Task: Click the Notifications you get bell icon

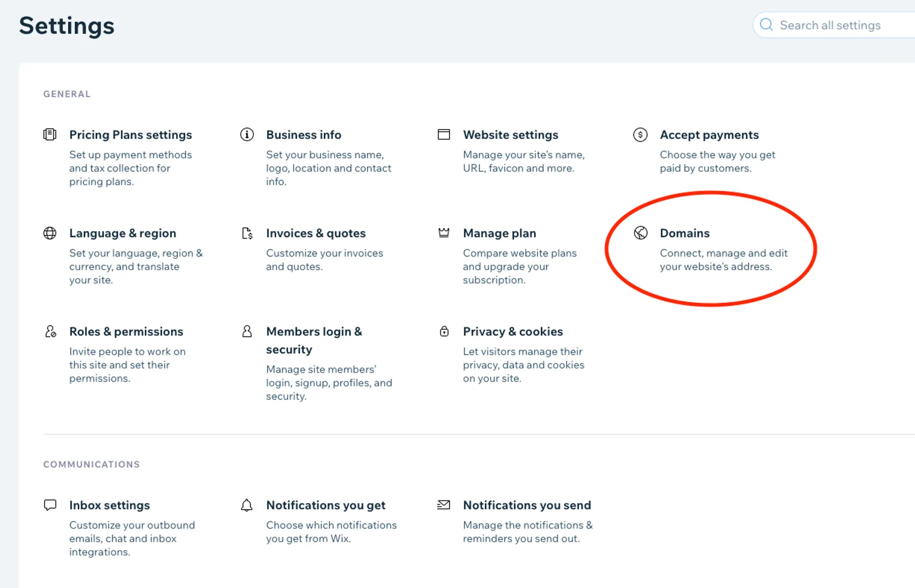Action: (x=247, y=505)
